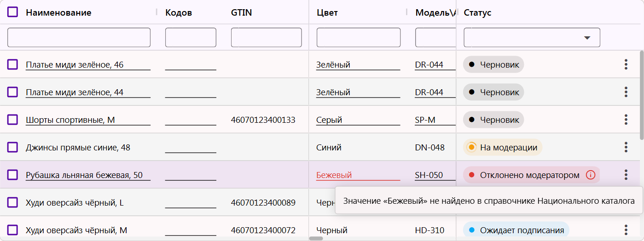Screen dimensions: 644x241
Task: Focus the Кодов filter field
Action: (191, 37)
